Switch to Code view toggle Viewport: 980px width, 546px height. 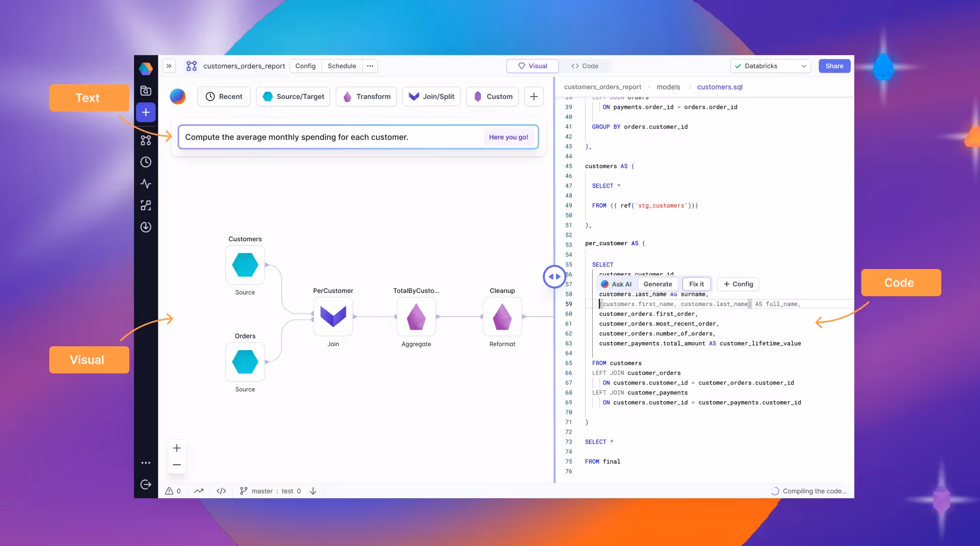tap(585, 66)
